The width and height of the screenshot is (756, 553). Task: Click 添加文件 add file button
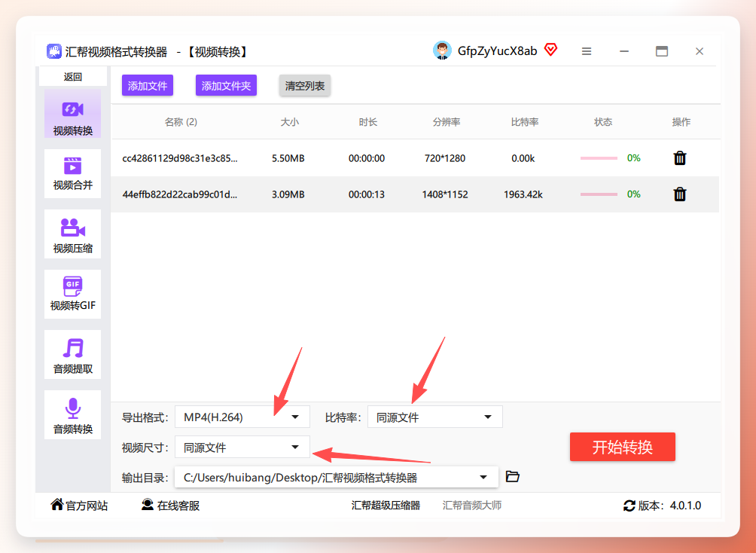point(148,86)
